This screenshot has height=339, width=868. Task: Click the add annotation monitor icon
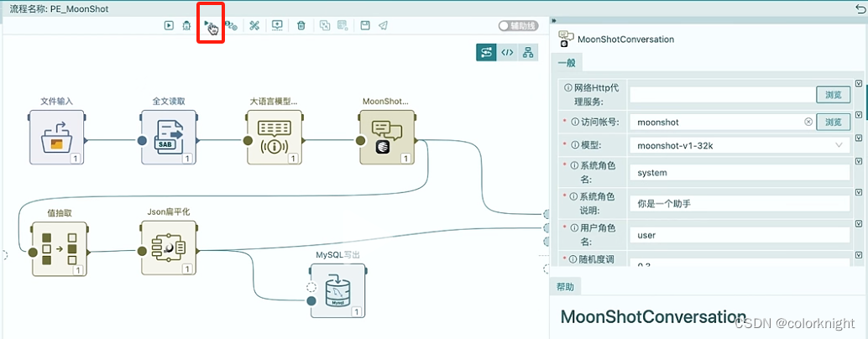[277, 25]
